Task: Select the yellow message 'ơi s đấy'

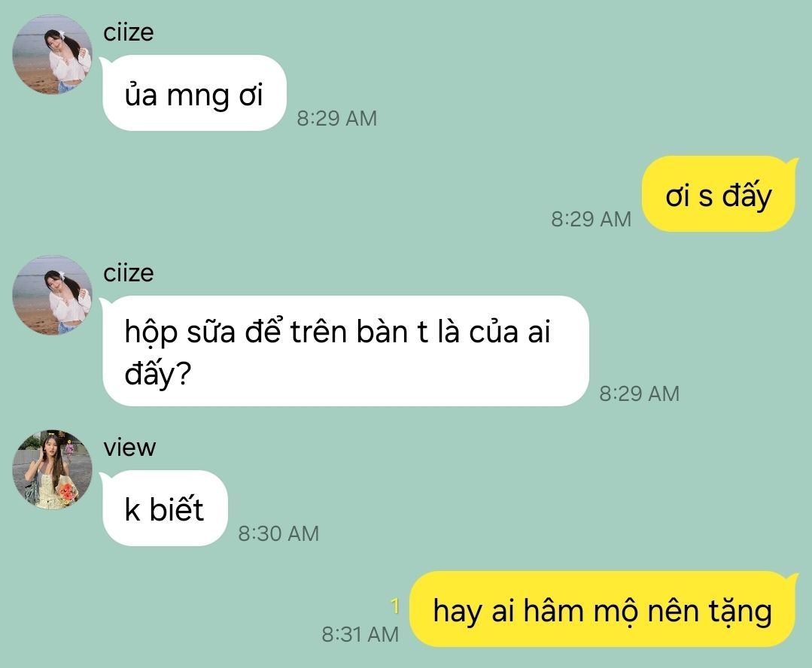Action: pos(718,193)
